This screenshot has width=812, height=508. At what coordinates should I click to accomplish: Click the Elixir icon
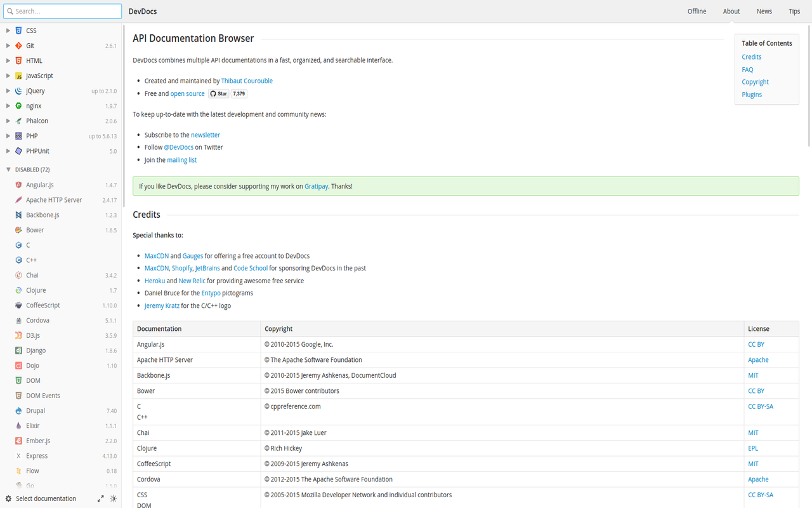[x=18, y=425]
